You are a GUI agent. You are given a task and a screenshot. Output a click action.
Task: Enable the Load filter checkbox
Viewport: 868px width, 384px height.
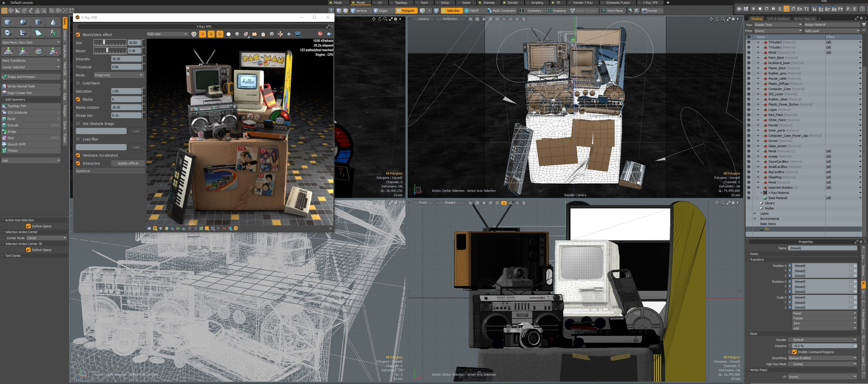(x=78, y=139)
